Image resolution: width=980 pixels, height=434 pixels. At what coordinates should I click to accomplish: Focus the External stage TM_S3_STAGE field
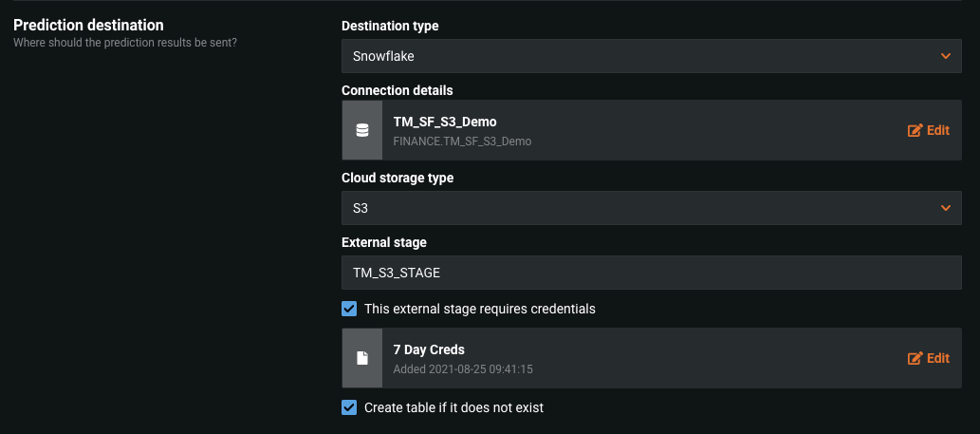tap(651, 273)
